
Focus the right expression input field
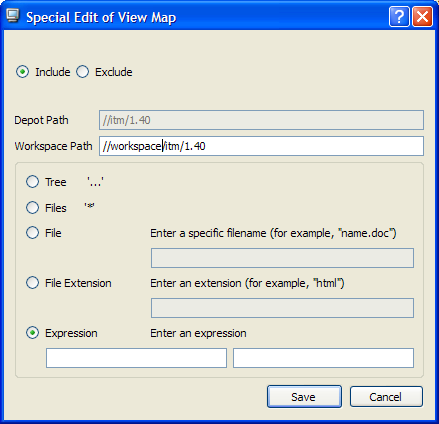tap(323, 358)
